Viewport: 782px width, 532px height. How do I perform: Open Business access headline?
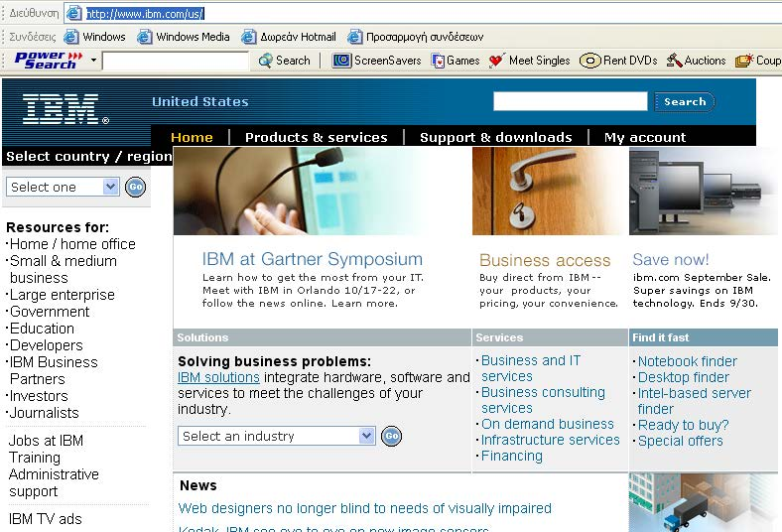[545, 260]
